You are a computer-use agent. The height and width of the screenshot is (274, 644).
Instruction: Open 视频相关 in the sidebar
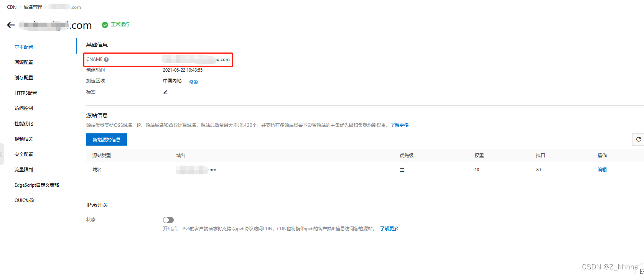[x=24, y=139]
